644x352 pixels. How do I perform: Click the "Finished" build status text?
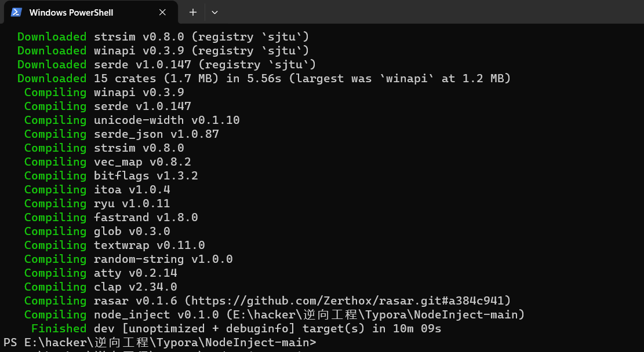59,329
